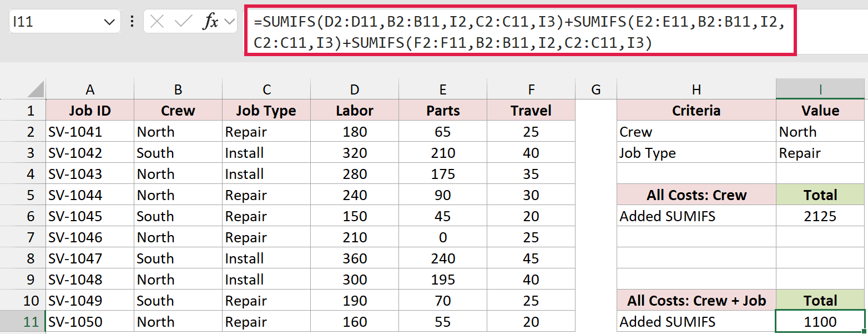868x334 pixels.
Task: Click Travel value 35
Action: click(x=531, y=174)
